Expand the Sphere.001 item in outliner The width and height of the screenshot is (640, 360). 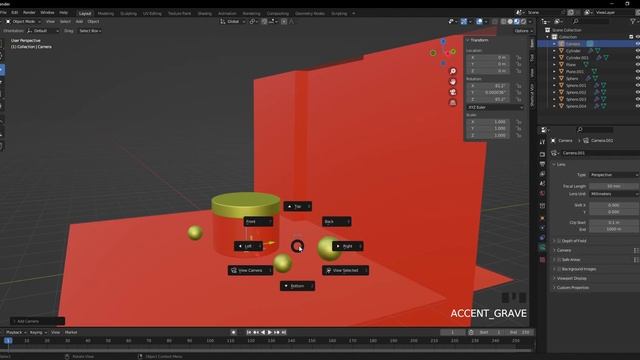pos(554,85)
